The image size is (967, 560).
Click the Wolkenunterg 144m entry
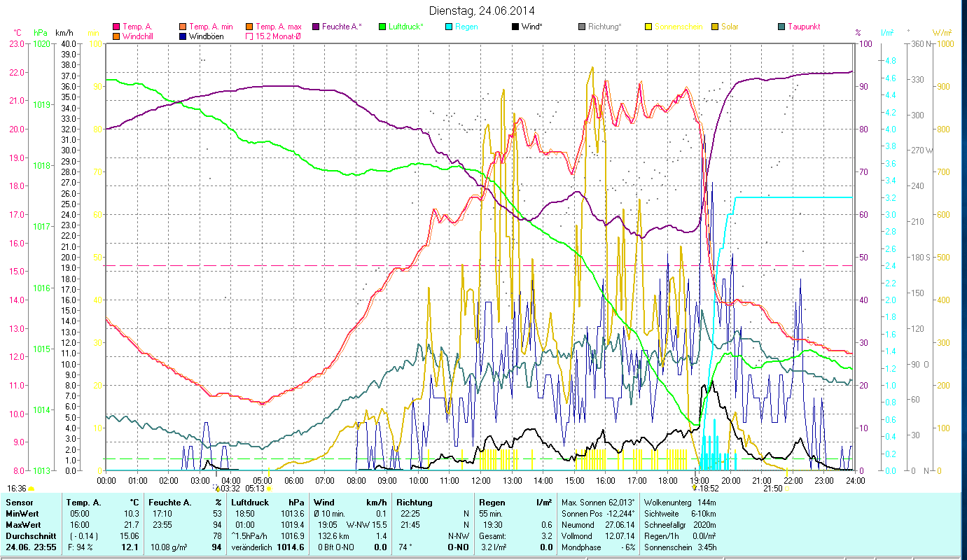pos(679,502)
